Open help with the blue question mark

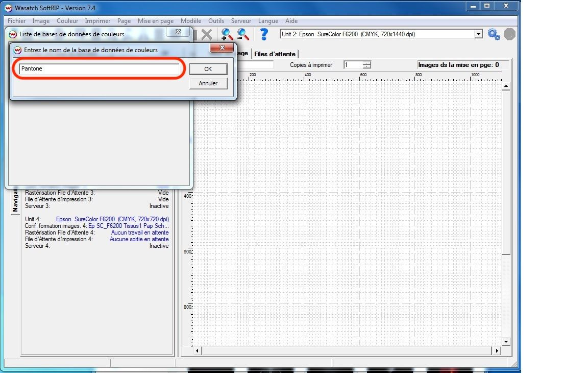[264, 34]
